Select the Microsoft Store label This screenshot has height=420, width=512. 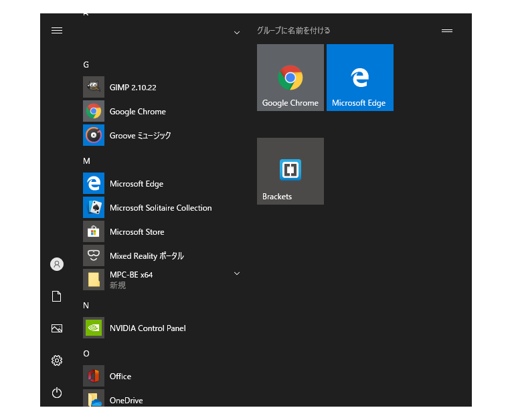(137, 232)
